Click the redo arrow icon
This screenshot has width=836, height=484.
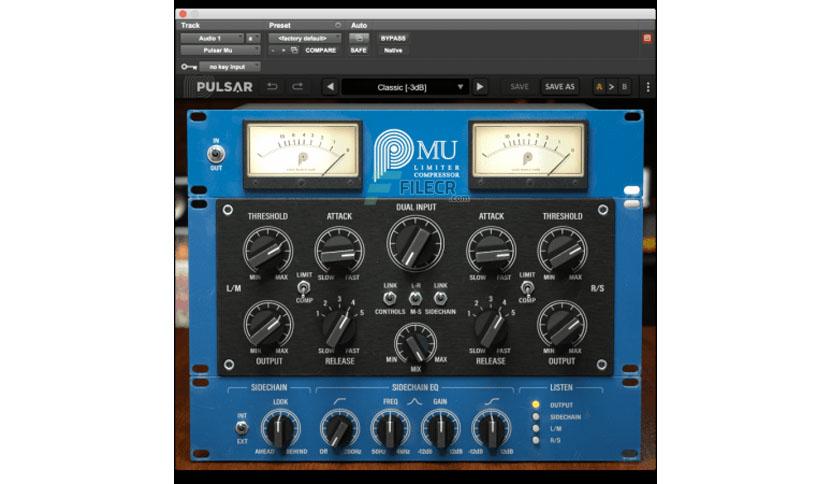point(298,86)
